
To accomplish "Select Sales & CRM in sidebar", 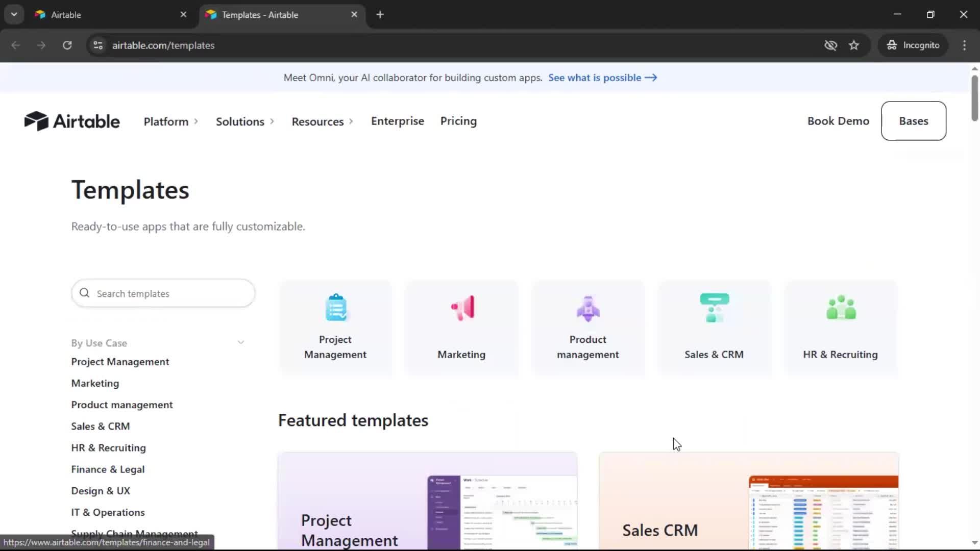I will pos(101,426).
